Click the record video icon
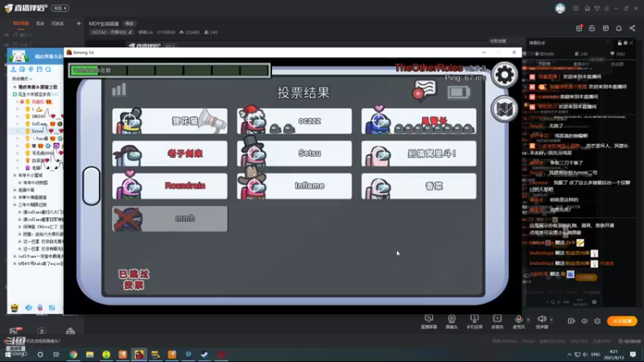Viewport: 644px width, 362px height. point(572,321)
